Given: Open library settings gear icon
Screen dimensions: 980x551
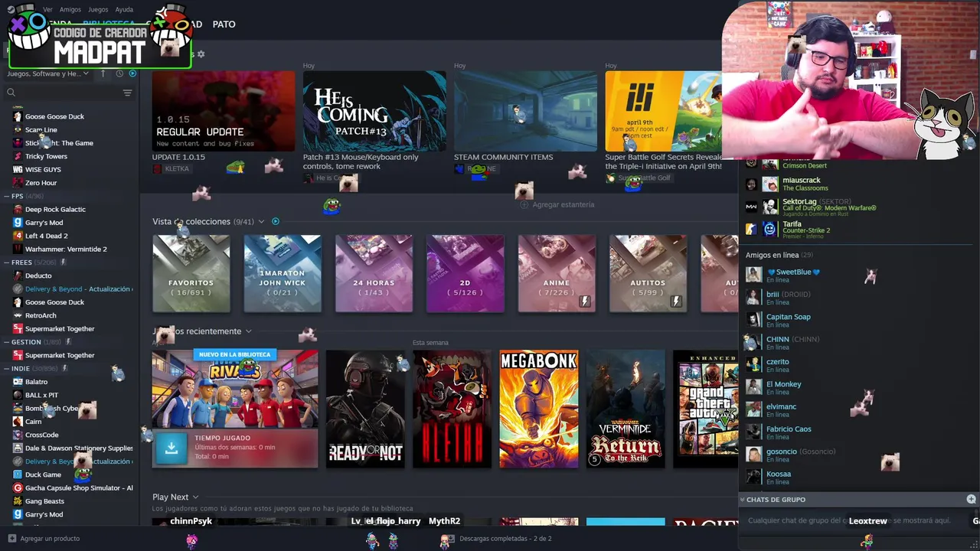Looking at the screenshot, I should 201,54.
